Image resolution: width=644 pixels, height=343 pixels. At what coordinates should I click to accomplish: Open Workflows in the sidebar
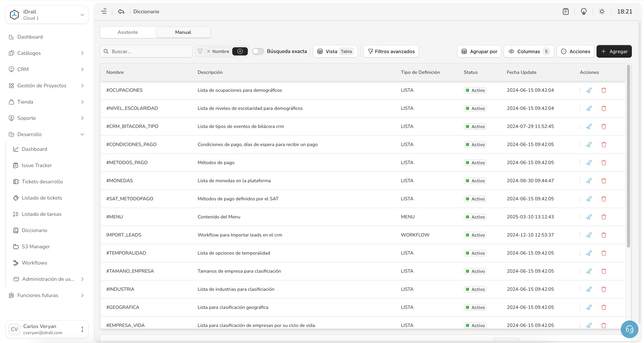(35, 263)
